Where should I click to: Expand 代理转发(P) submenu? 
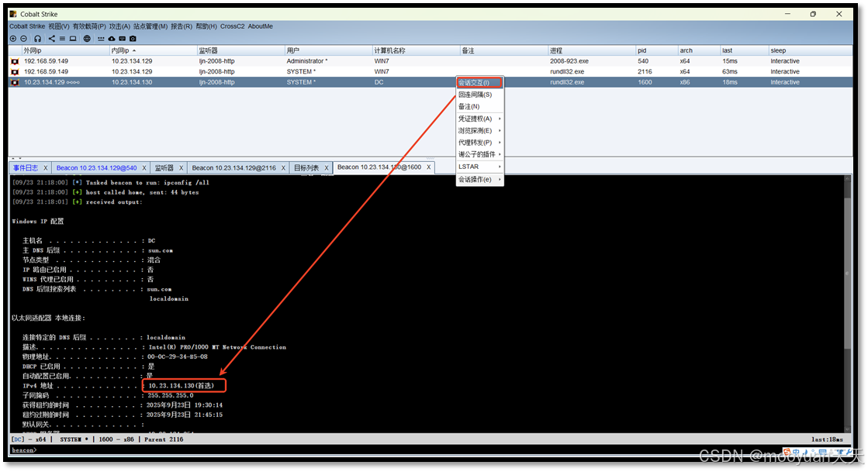coord(479,142)
